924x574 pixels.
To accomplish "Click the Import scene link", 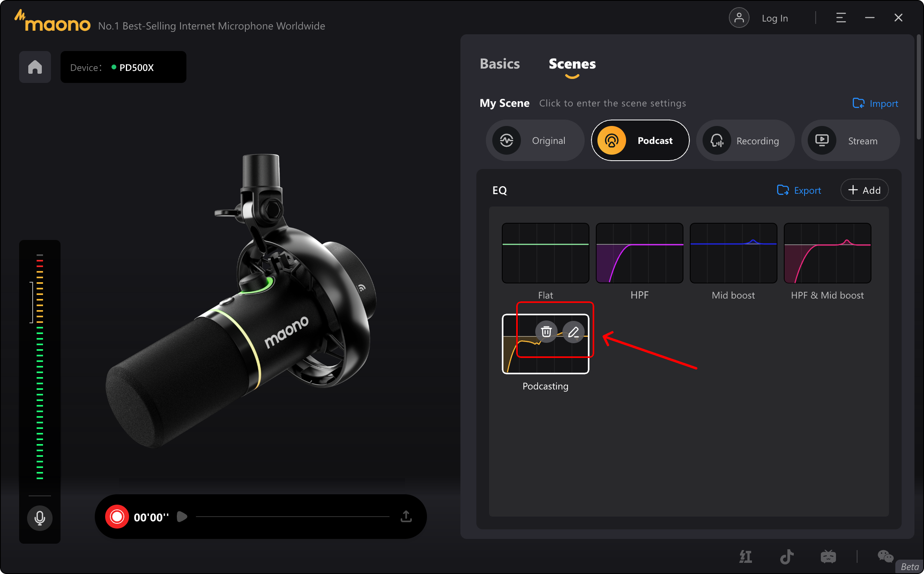I will point(875,104).
